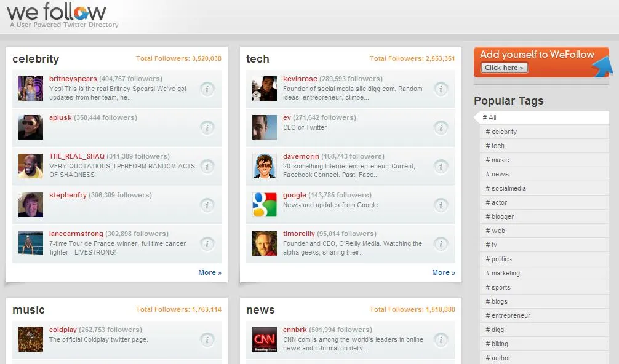619x364 pixels.
Task: Click the We Follow logo
Action: 57,12
